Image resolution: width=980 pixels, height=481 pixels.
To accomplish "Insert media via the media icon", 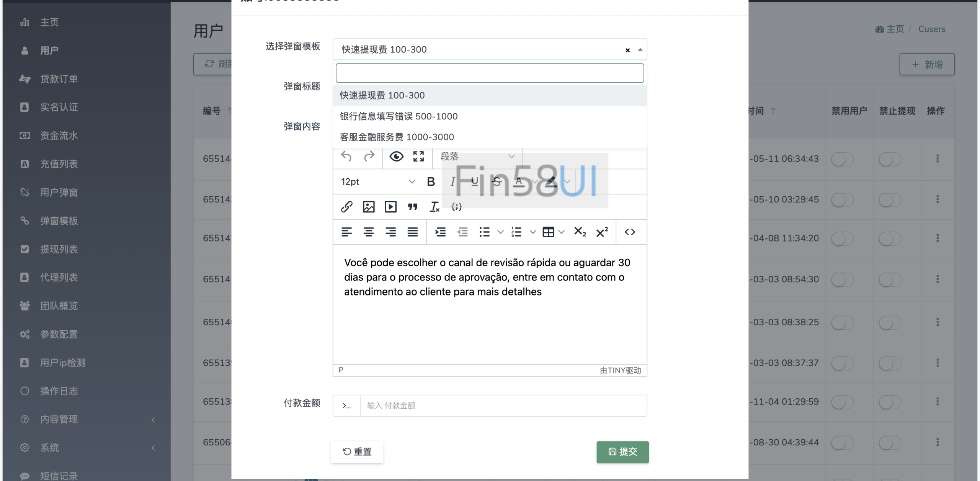I will (390, 207).
